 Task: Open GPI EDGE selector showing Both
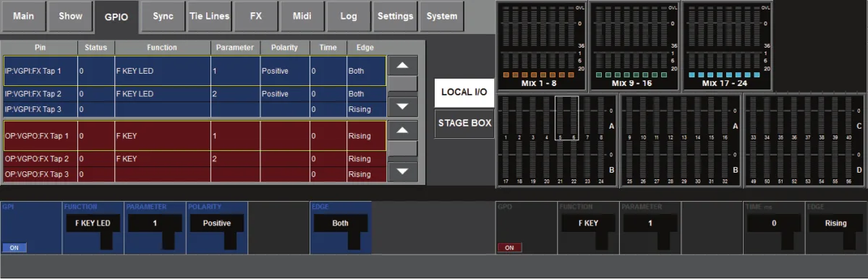click(x=340, y=223)
